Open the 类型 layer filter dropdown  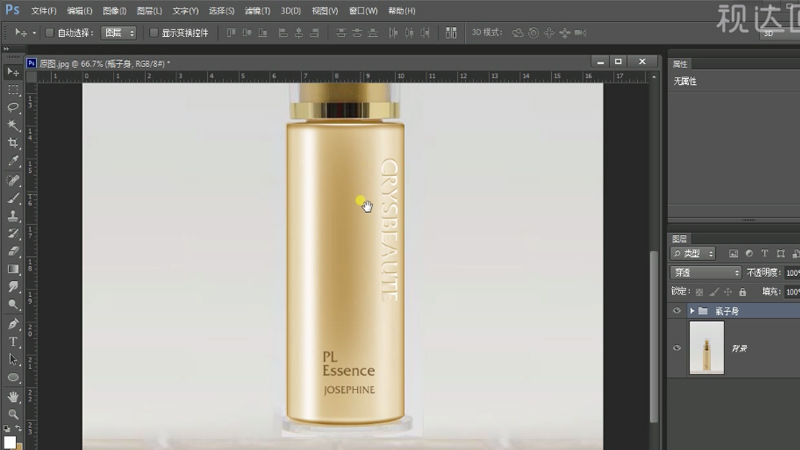click(693, 254)
